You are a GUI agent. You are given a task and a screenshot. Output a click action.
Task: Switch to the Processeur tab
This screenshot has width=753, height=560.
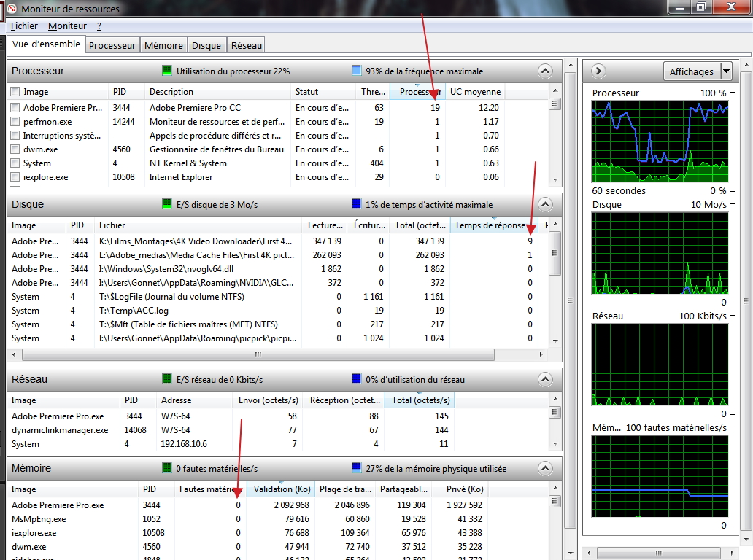(112, 45)
